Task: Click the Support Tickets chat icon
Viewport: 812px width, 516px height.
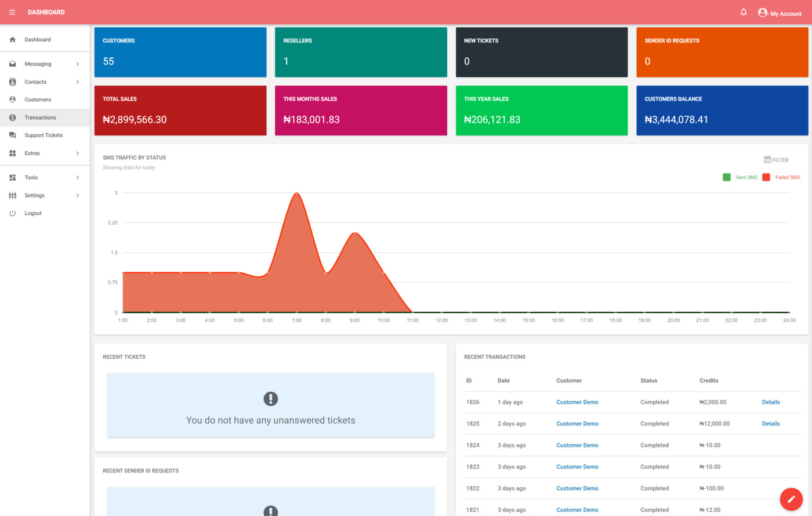Action: (13, 135)
